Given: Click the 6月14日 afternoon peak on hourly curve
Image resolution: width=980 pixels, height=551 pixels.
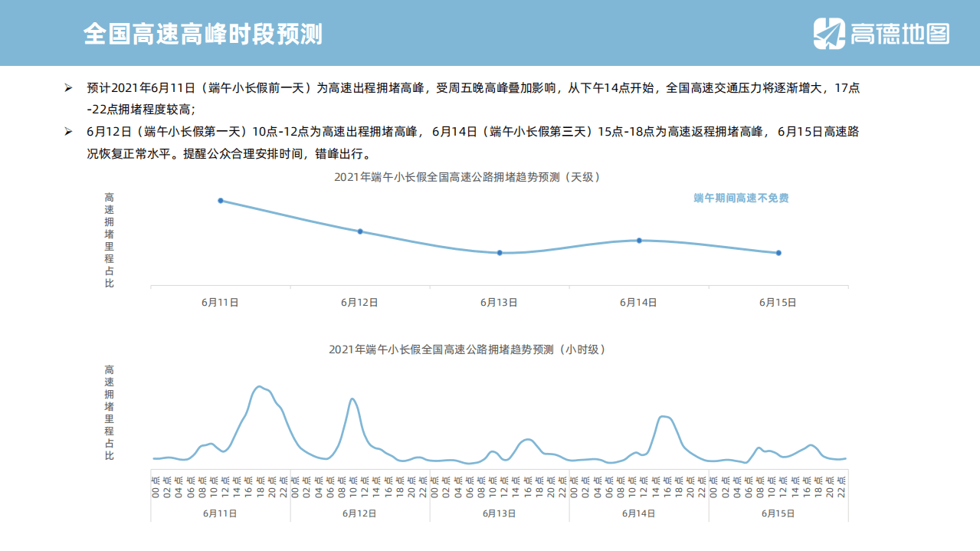Looking at the screenshot, I should 665,417.
